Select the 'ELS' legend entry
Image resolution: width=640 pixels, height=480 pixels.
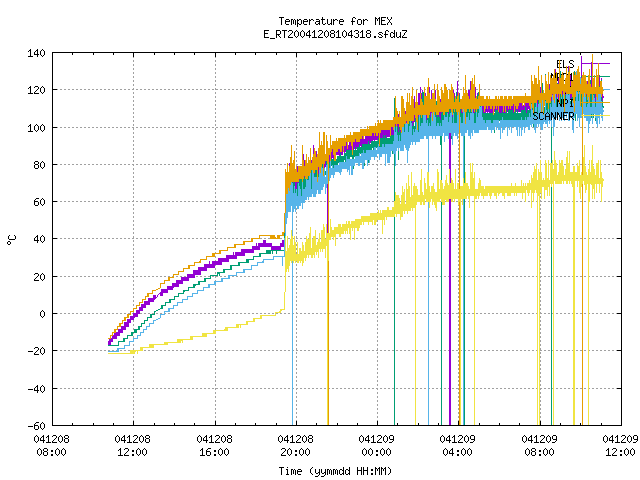tap(565, 64)
